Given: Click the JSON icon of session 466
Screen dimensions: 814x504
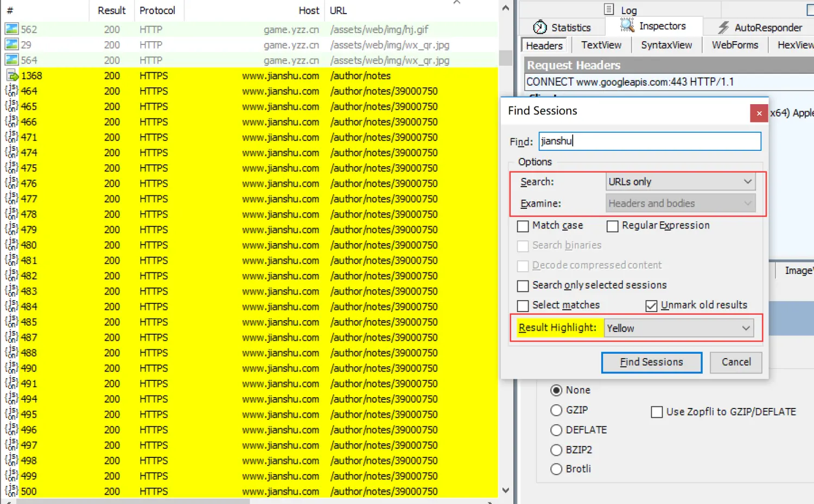Looking at the screenshot, I should (11, 122).
